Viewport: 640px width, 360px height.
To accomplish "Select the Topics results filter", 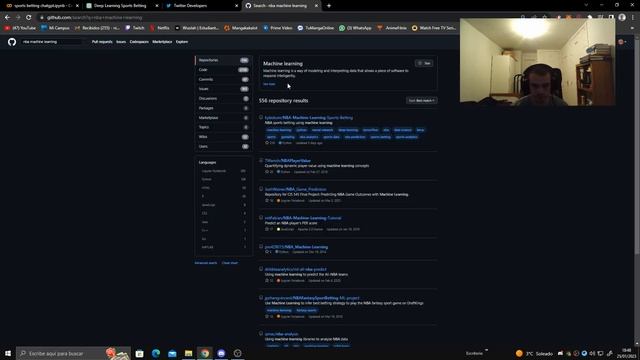I will 223,127.
